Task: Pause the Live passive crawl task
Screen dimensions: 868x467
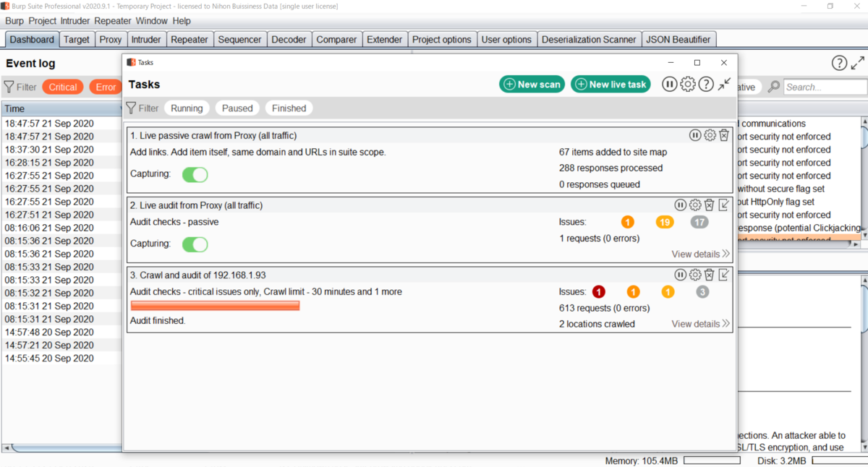Action: pos(695,135)
